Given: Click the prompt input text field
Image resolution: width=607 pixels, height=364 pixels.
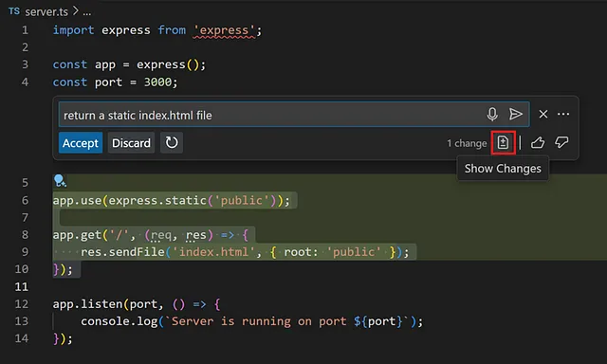Looking at the screenshot, I should (271, 115).
